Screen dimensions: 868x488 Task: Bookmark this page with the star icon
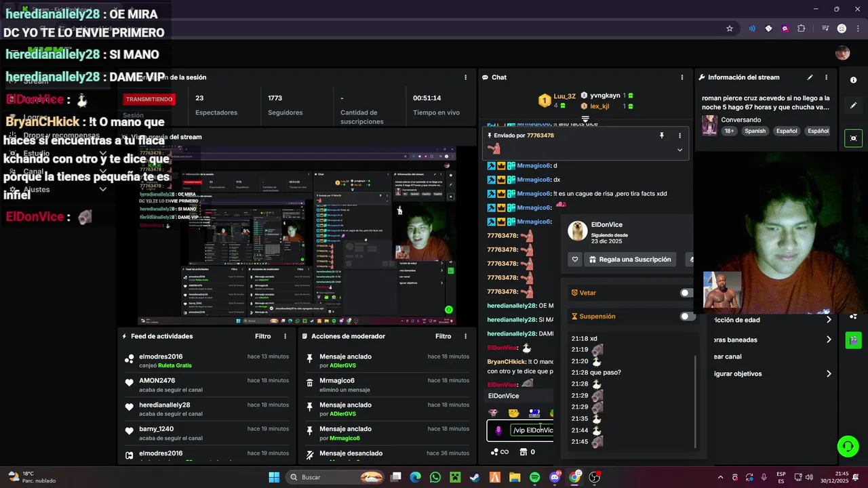tap(730, 28)
